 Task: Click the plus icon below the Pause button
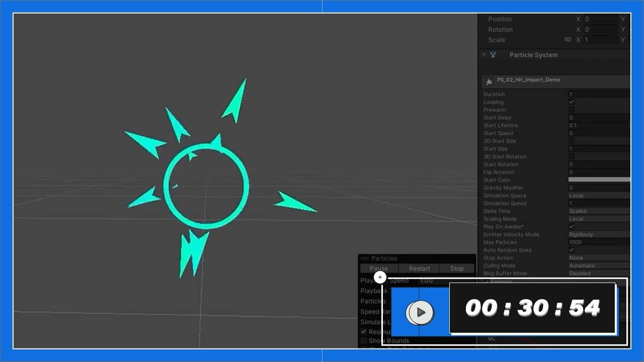point(380,277)
